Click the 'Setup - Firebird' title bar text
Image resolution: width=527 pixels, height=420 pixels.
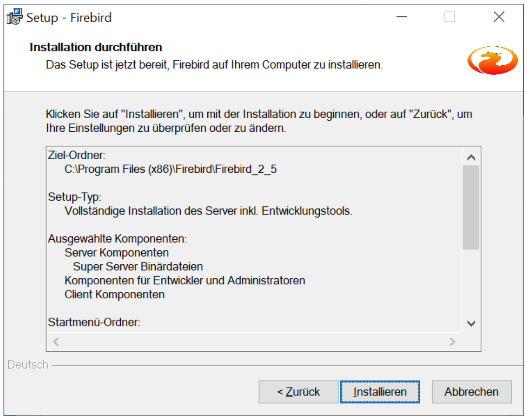tap(69, 18)
